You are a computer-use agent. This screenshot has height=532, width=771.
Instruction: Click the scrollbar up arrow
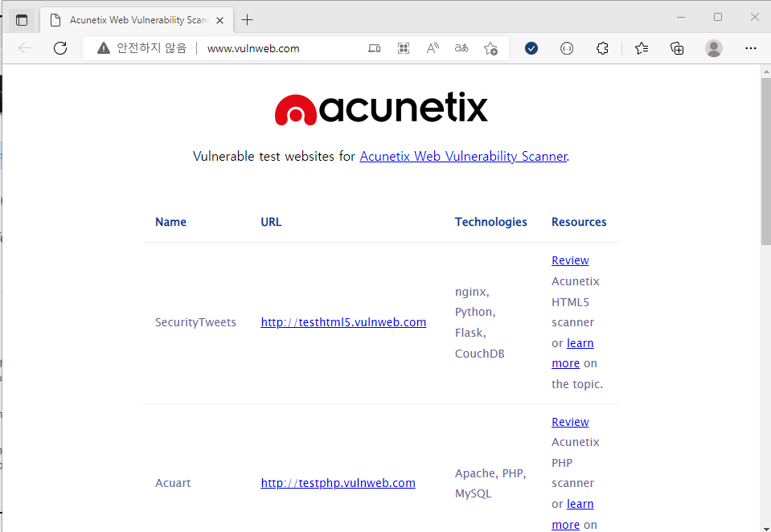765,72
